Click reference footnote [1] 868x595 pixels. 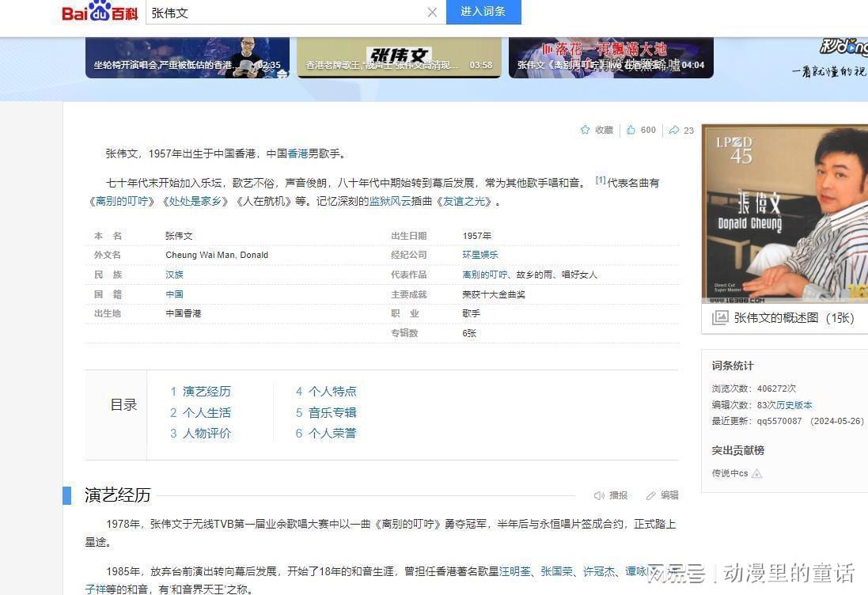tap(601, 180)
